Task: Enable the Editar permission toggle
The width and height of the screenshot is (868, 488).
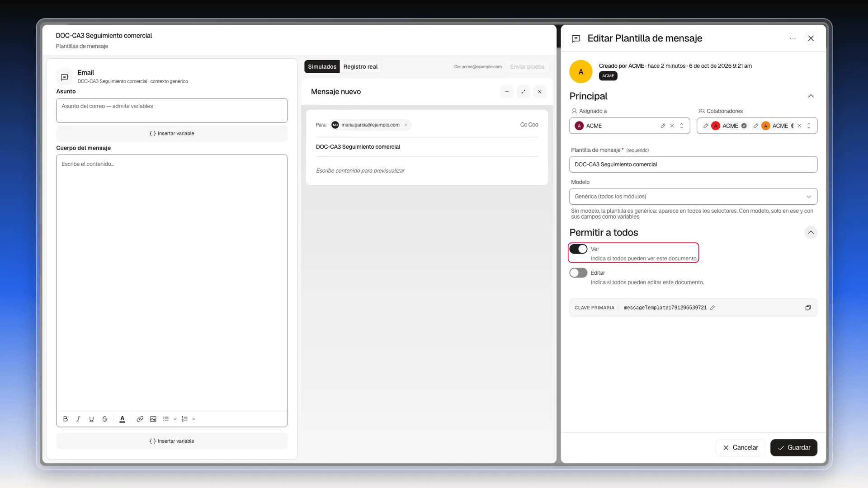Action: (x=578, y=273)
